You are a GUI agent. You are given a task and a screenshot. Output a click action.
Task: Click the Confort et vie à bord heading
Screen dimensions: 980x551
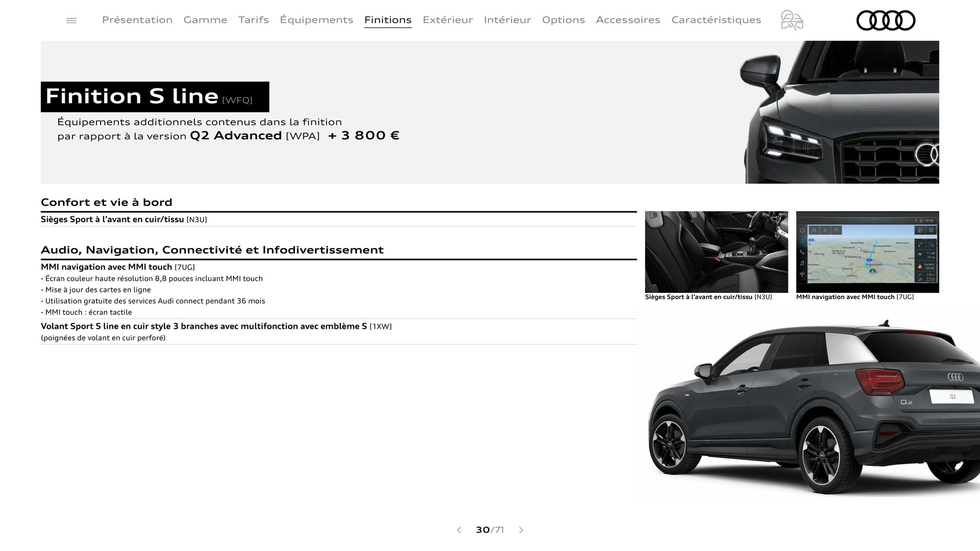pos(107,202)
